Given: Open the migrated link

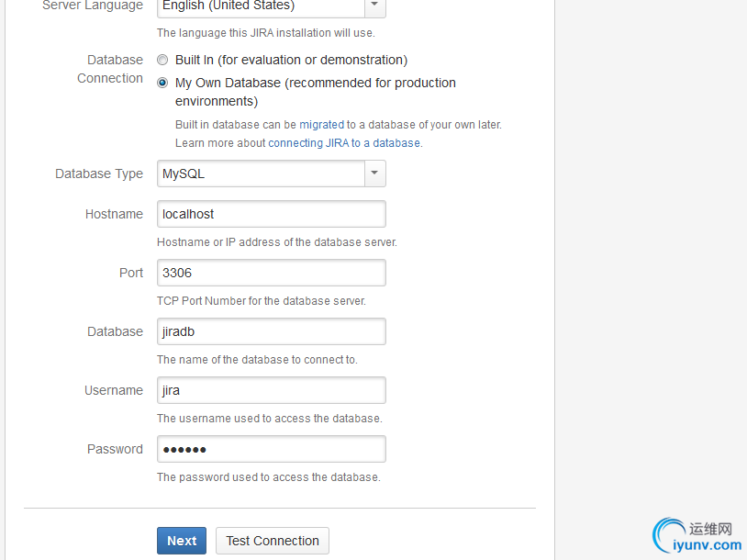Looking at the screenshot, I should tap(321, 125).
